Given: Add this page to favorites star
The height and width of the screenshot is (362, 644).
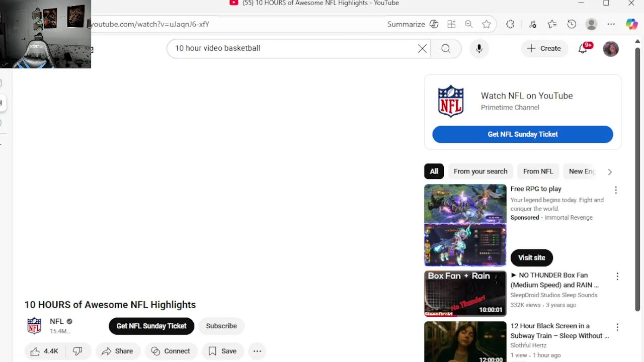Looking at the screenshot, I should coord(486,24).
